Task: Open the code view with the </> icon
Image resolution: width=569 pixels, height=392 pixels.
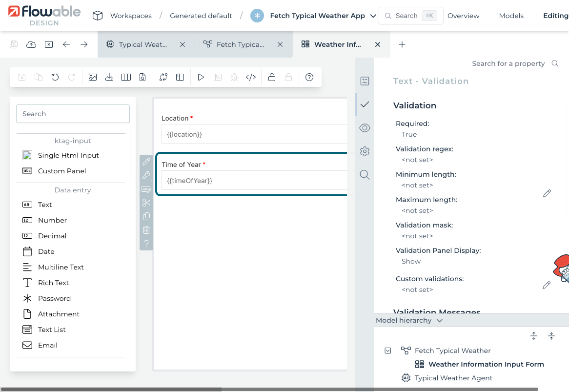Action: click(x=251, y=77)
